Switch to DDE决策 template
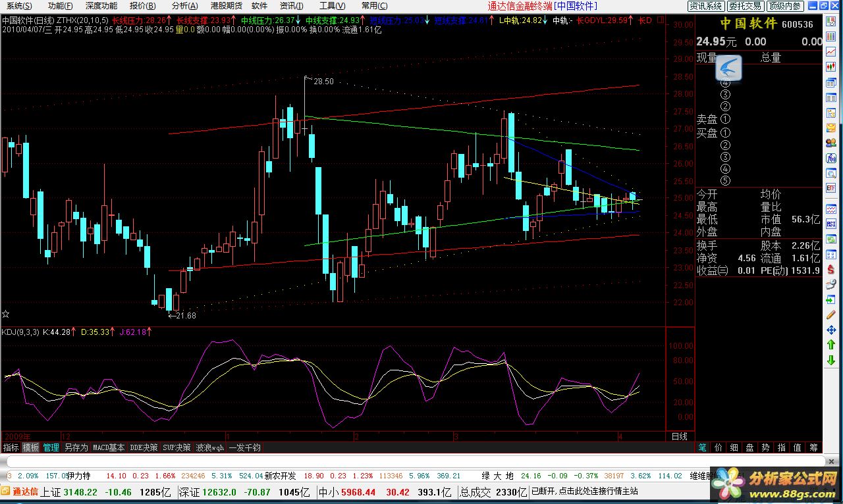Viewport: 843px width, 504px height. (144, 447)
